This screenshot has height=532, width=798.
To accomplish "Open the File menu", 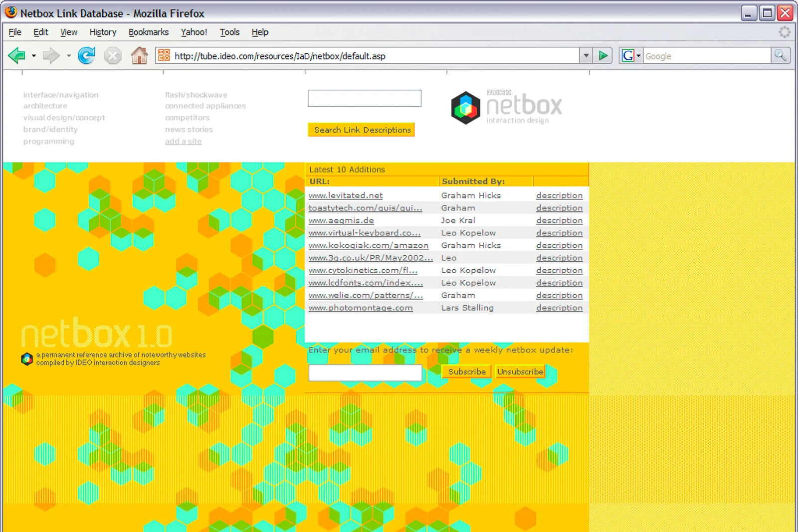I will pos(15,32).
